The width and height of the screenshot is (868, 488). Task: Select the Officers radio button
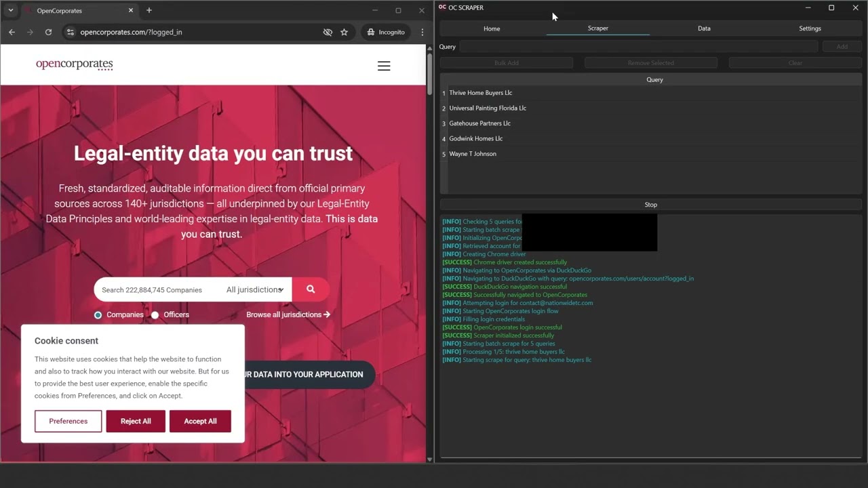coord(155,314)
